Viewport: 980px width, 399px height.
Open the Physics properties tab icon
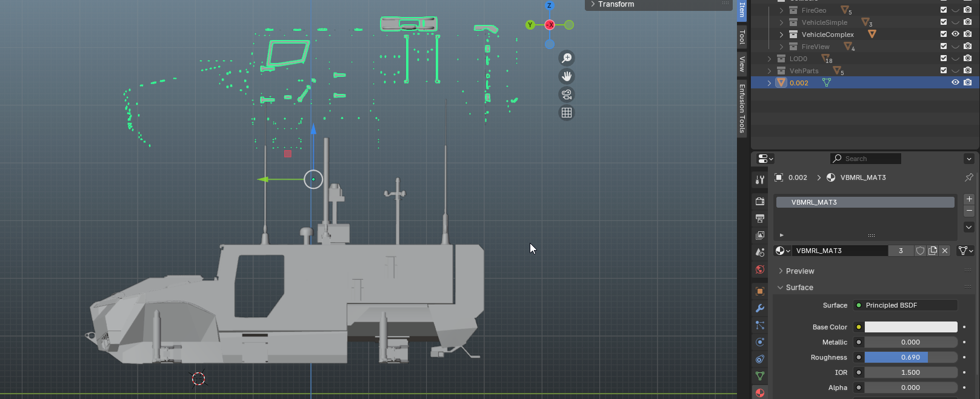point(760,342)
